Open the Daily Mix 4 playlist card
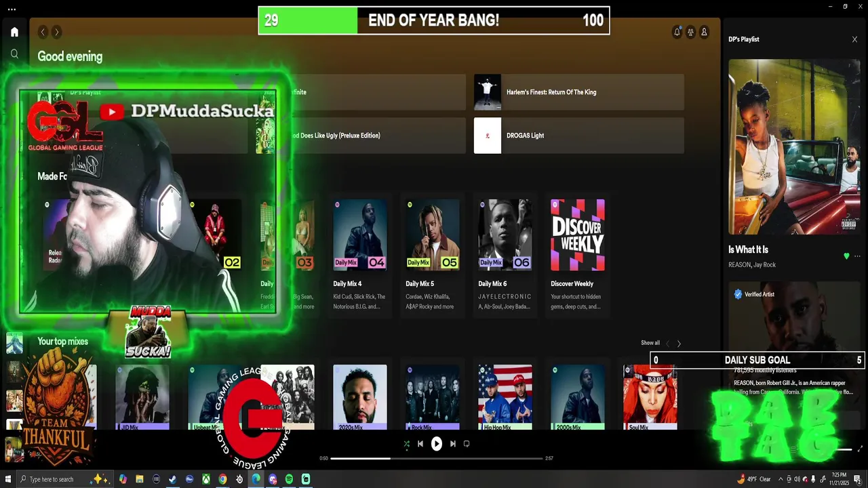The width and height of the screenshot is (868, 488). point(360,256)
